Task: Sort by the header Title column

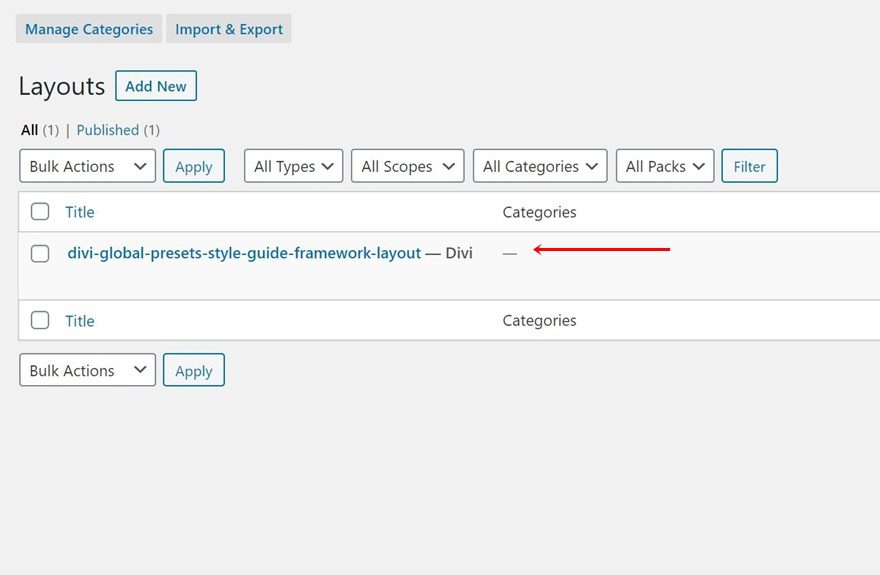Action: pos(80,212)
